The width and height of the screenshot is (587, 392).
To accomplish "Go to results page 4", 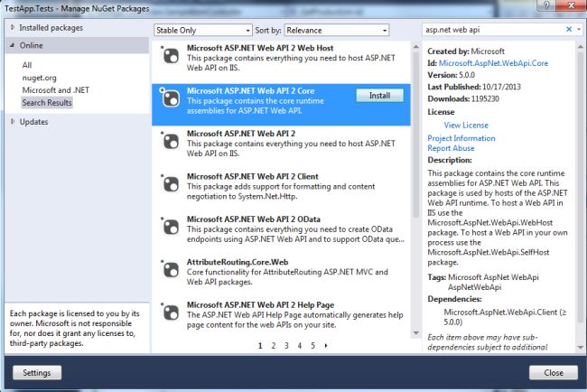I will tap(300, 346).
